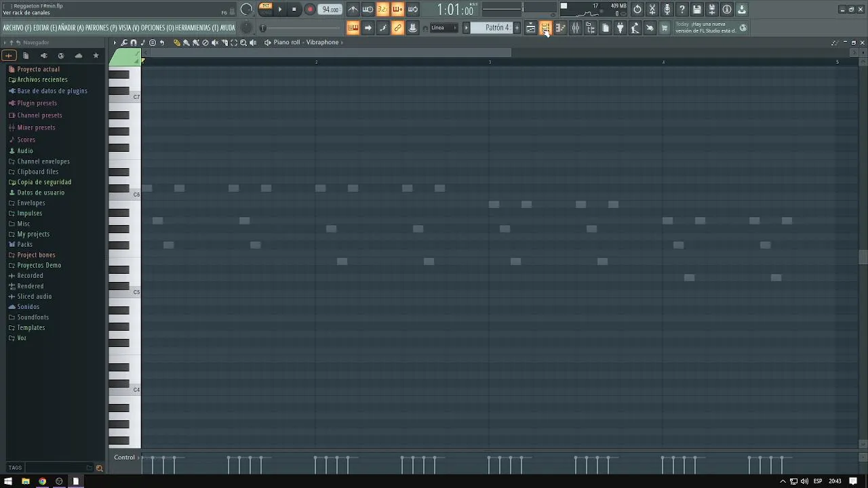Viewport: 868px width, 488px height.
Task: Click the Record button
Action: (309, 9)
